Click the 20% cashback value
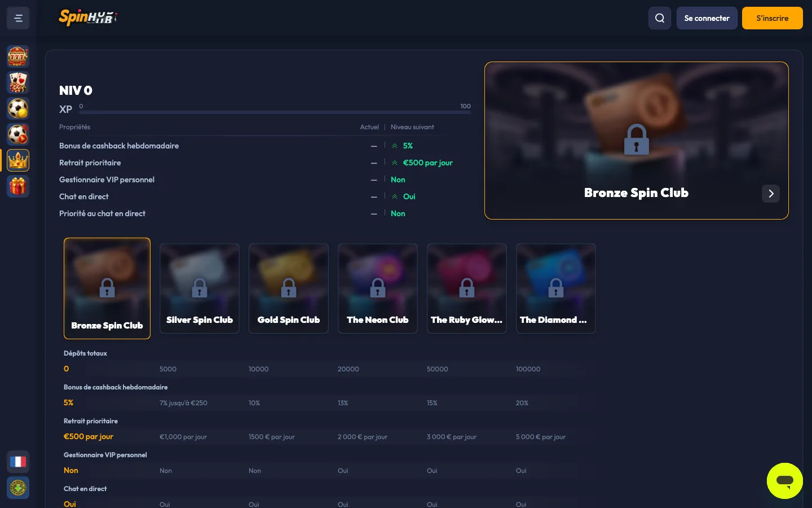 (522, 403)
